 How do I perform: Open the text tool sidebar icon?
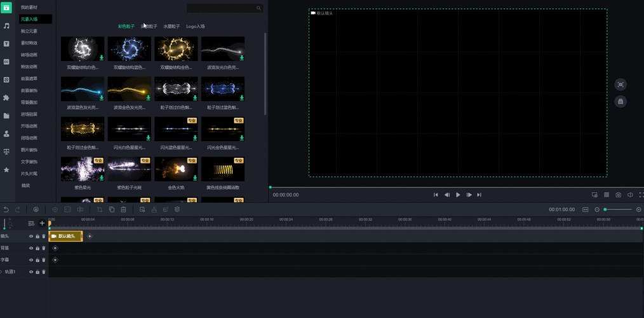[x=6, y=44]
